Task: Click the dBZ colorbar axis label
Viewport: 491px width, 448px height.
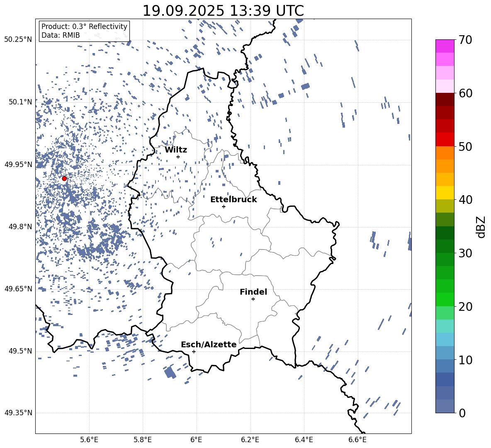Action: tap(481, 227)
